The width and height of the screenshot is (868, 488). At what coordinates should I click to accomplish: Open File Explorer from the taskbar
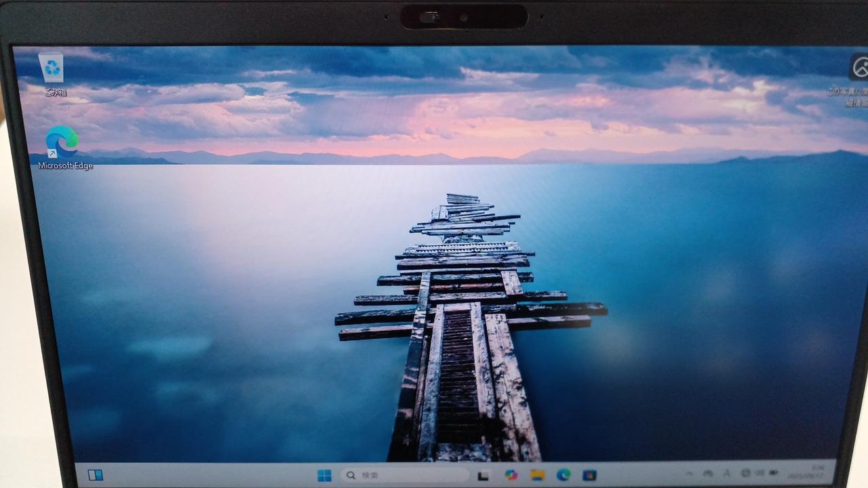(537, 475)
